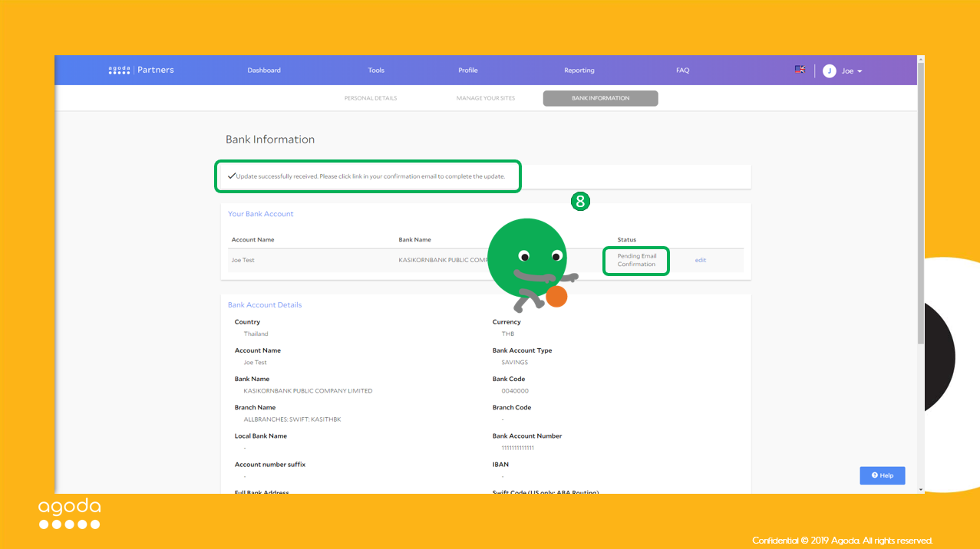The height and width of the screenshot is (549, 980).
Task: Click the Bank Information page title
Action: click(x=270, y=140)
